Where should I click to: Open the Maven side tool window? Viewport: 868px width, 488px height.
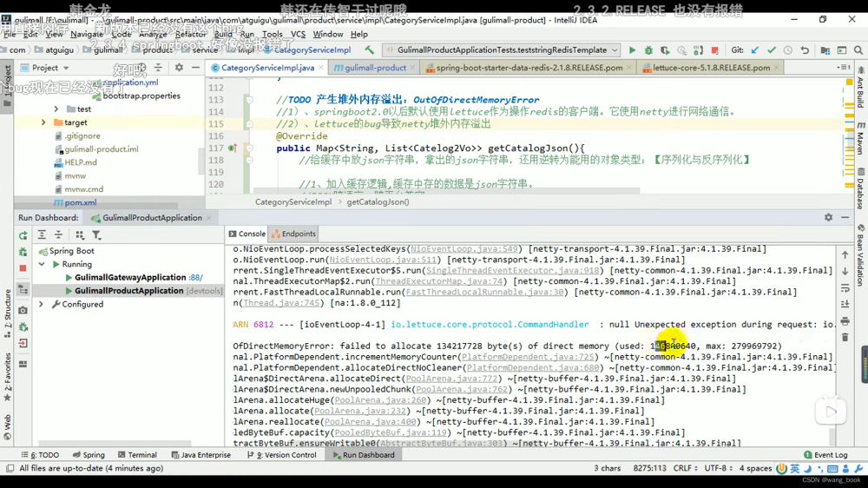(x=860, y=138)
